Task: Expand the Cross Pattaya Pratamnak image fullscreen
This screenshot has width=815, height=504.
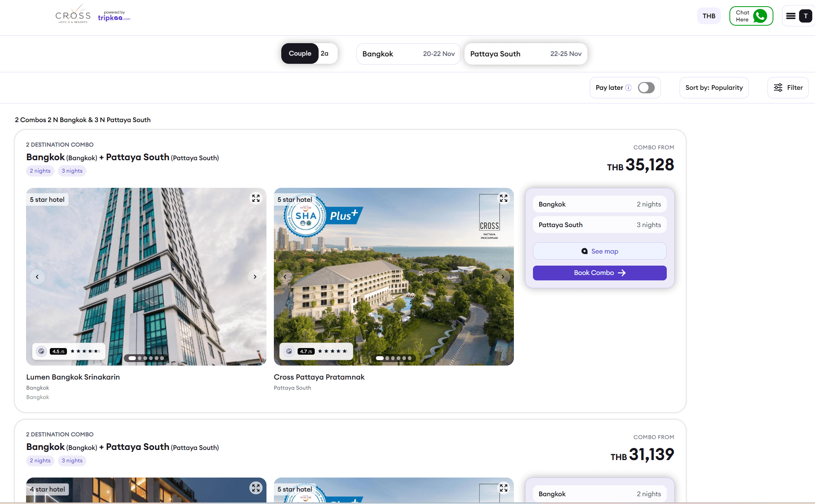Action: click(503, 198)
